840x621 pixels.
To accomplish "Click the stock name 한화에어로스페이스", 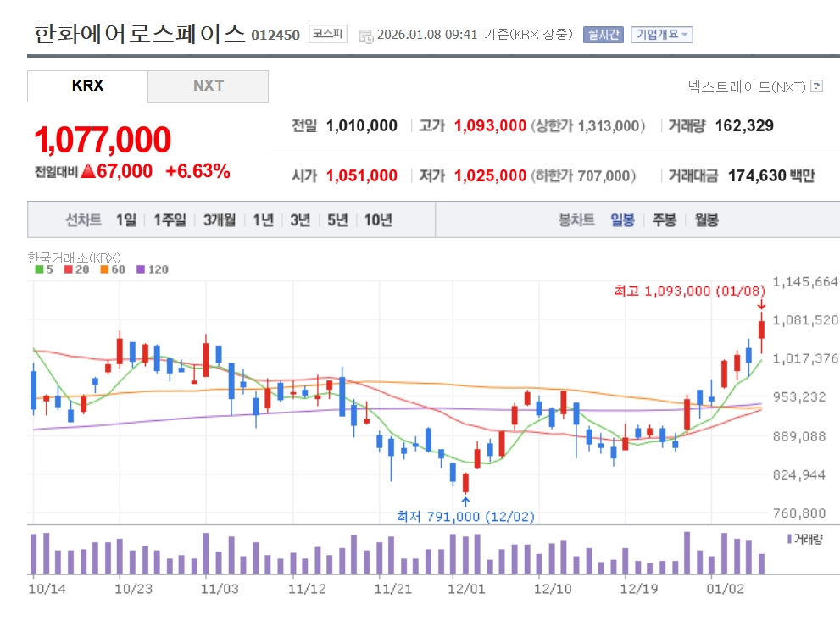I will click(x=140, y=34).
